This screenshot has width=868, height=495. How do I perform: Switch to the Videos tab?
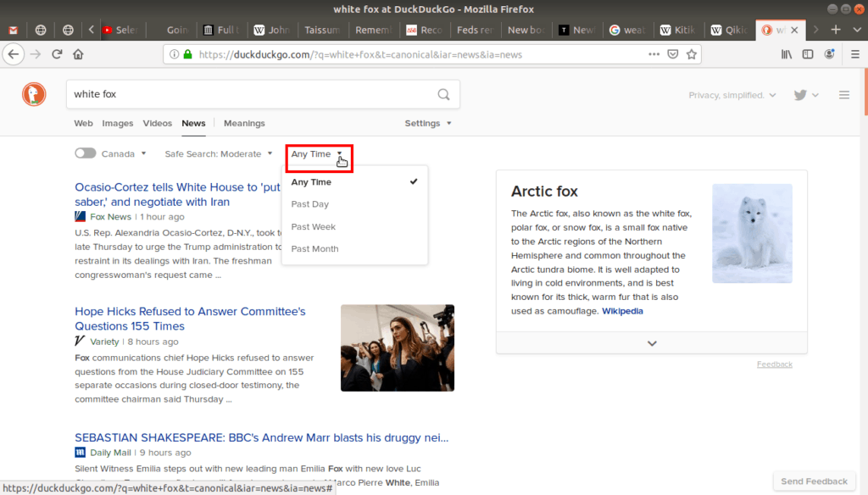point(157,123)
